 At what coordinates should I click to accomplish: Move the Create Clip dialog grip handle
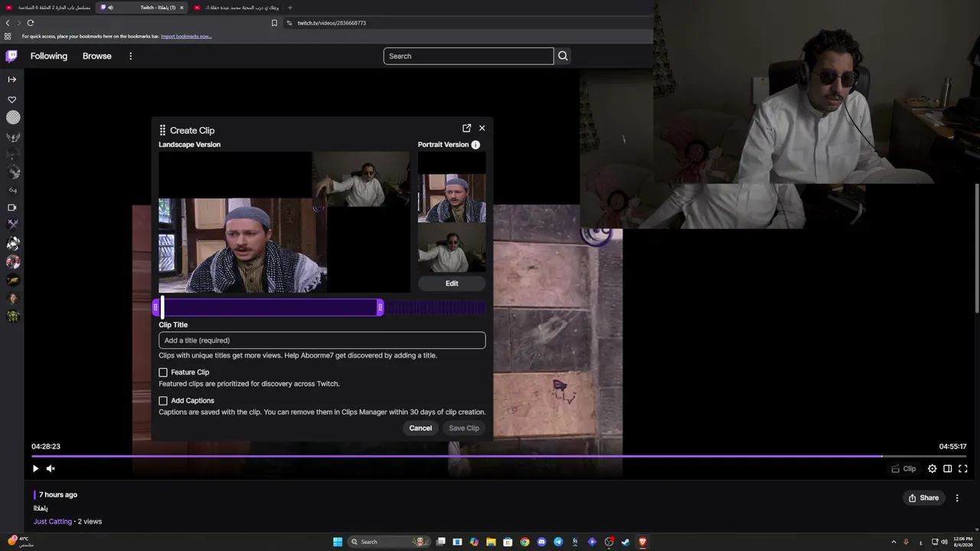(x=162, y=130)
